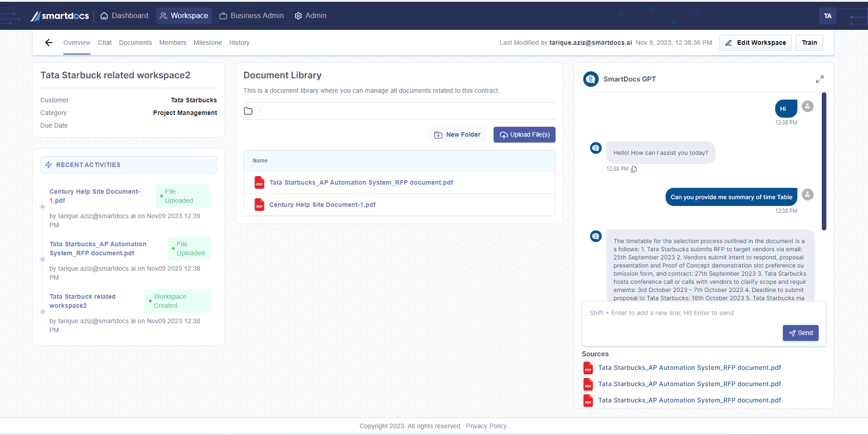The height and width of the screenshot is (435, 868).
Task: Open the TA user avatar menu
Action: pos(827,16)
